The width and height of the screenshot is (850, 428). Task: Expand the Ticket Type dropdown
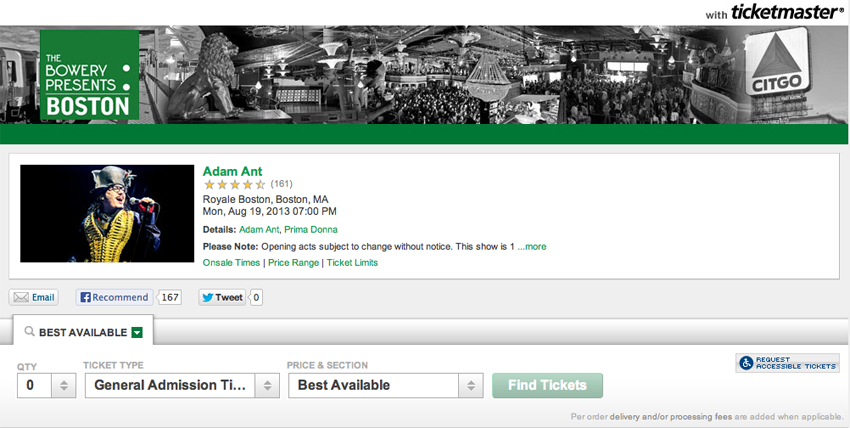click(182, 385)
